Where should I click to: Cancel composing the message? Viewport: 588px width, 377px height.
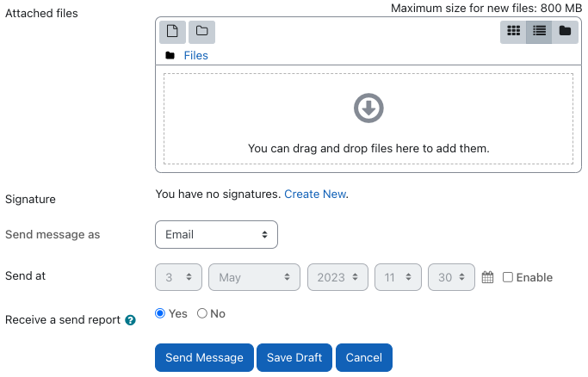(364, 357)
